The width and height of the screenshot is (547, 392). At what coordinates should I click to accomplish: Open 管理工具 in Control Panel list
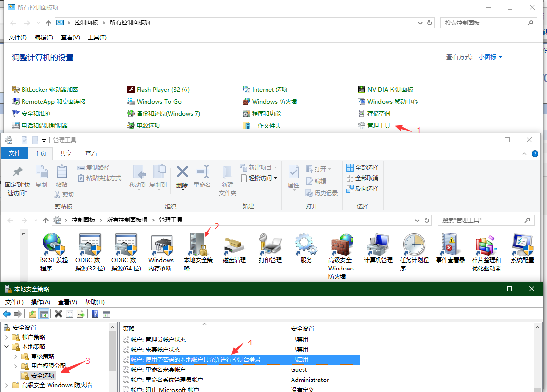374,126
